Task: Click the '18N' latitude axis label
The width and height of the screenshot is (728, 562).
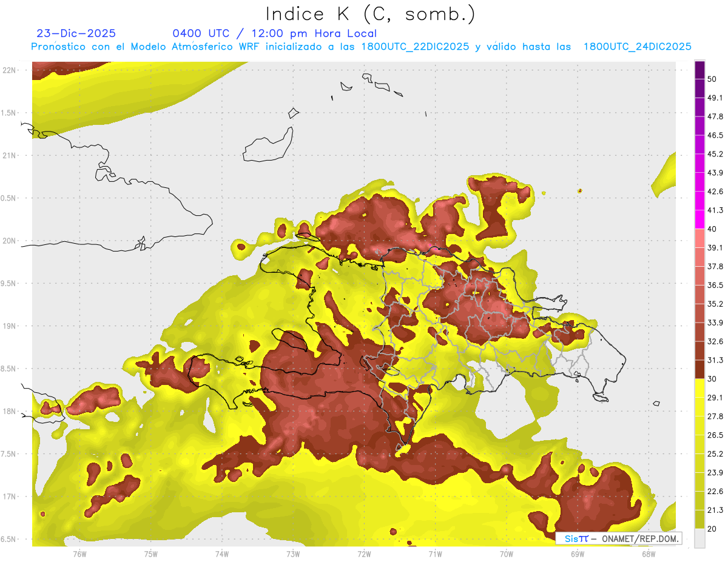Action: point(9,412)
